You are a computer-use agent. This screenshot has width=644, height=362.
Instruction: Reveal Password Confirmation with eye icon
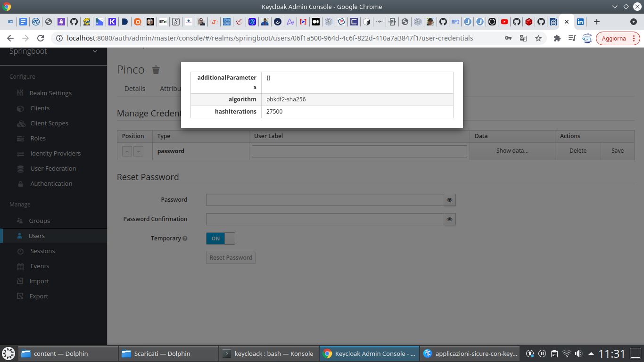pos(450,219)
